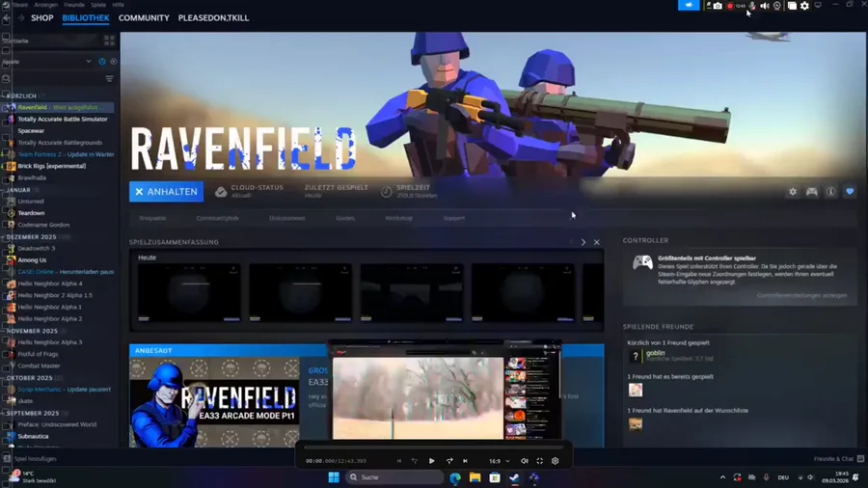Viewport: 868px width, 488px height.
Task: Open the Steam announcements megaphone button
Action: coord(689,5)
